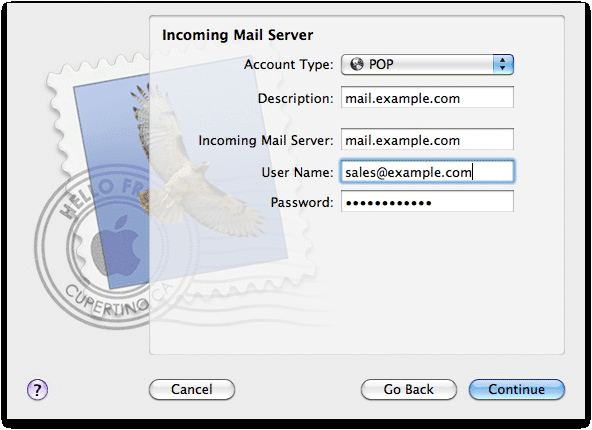Return to previous step with Go Back
The image size is (592, 430).
pos(409,389)
